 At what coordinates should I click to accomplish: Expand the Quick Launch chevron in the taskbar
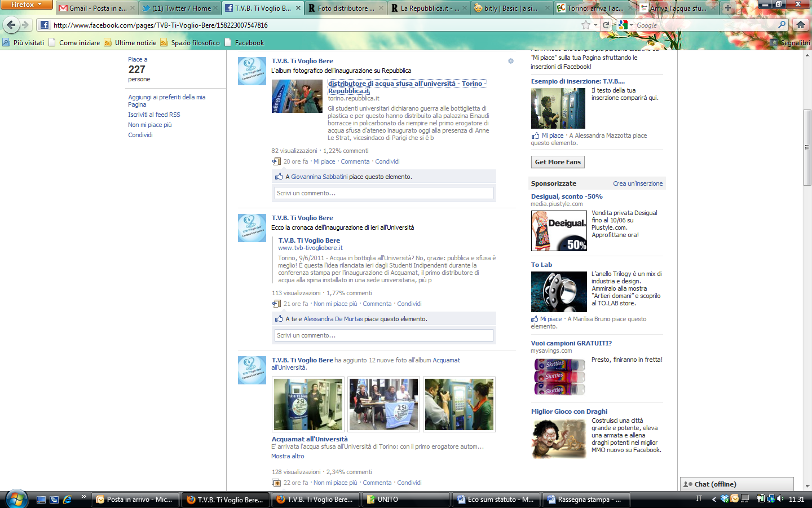coord(83,497)
